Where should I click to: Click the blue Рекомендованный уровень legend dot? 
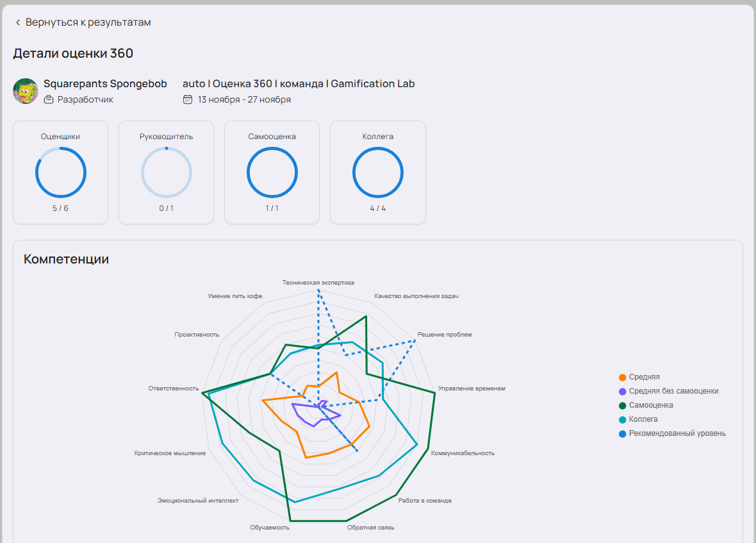(623, 433)
